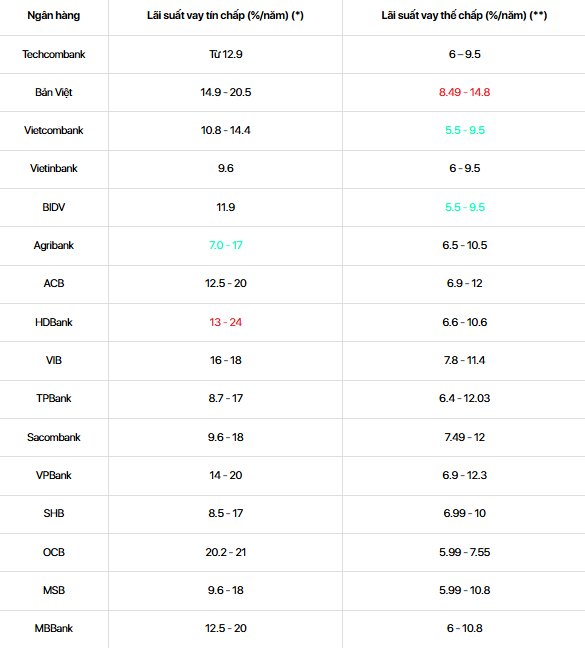Select Agribank's green 7.0 - 17 rate
The image size is (585, 648).
point(226,245)
